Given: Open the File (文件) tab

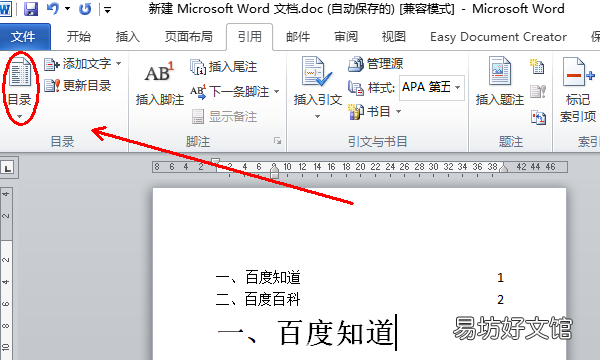Looking at the screenshot, I should [x=23, y=37].
